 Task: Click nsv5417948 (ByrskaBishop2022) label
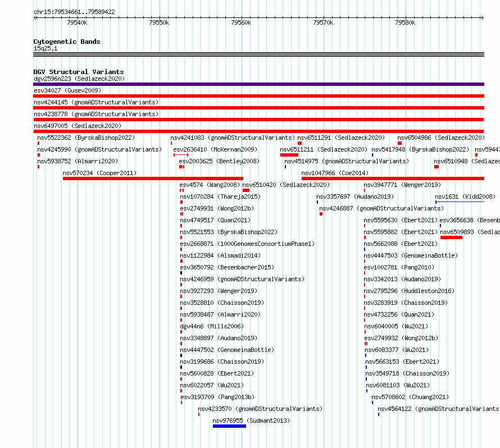click(420, 149)
